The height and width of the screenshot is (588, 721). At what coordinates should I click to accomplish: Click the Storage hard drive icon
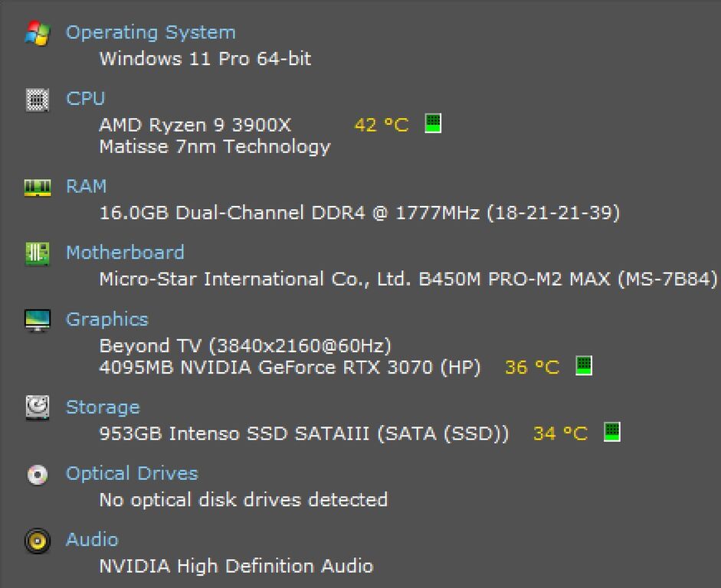(38, 407)
